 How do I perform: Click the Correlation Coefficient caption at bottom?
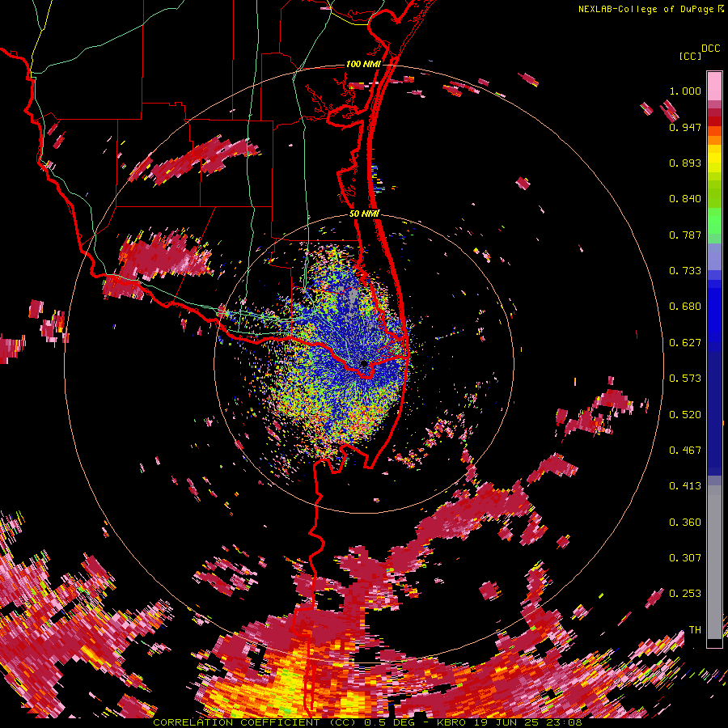coord(367,722)
